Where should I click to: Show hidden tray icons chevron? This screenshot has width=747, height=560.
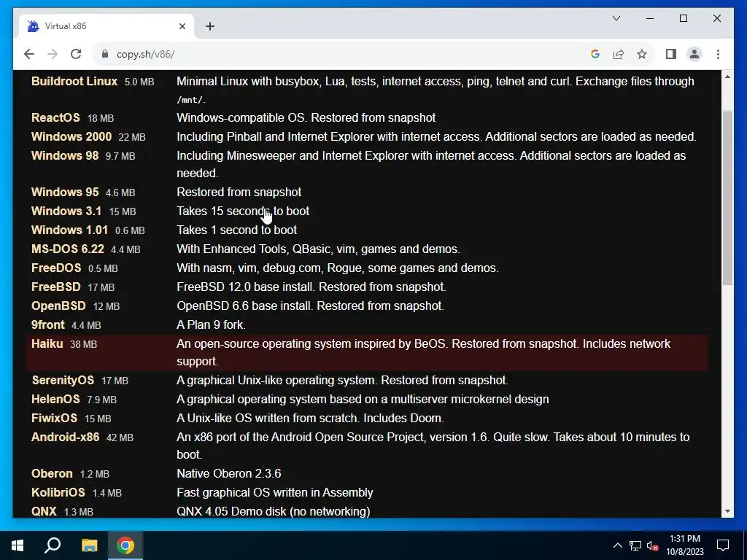click(617, 545)
